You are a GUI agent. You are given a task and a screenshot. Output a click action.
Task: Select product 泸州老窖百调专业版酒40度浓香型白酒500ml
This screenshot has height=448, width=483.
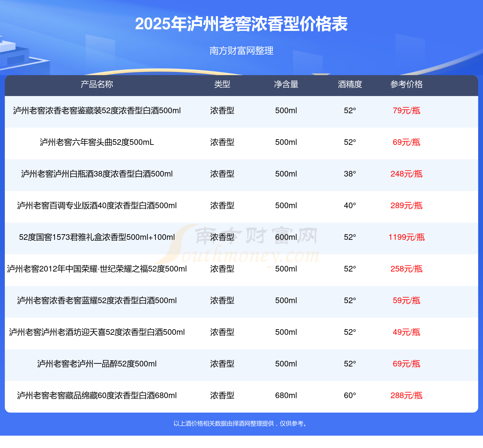(97, 205)
